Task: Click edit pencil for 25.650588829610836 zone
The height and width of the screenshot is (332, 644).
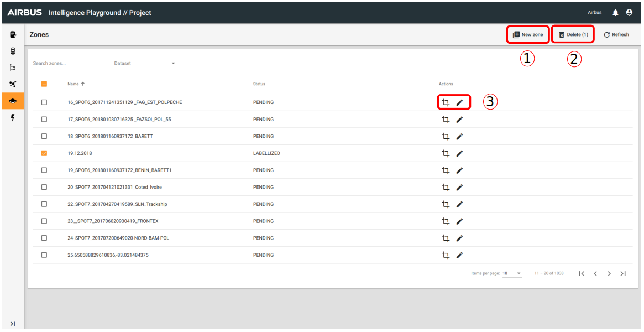Action: 459,255
